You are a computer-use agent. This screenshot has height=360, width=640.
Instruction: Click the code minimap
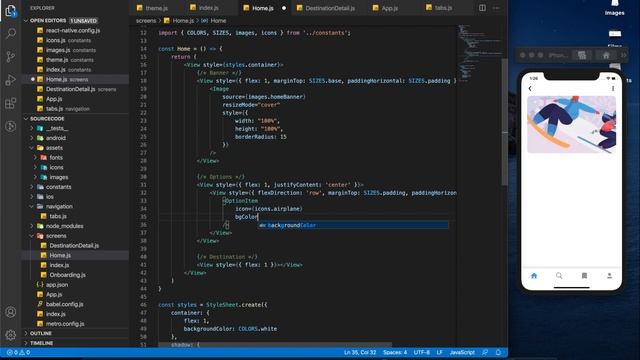478,53
